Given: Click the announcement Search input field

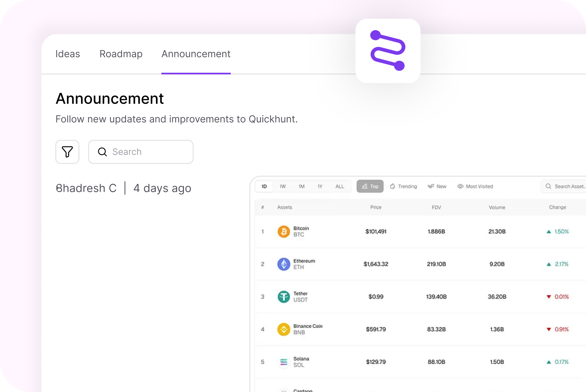Looking at the screenshot, I should pyautogui.click(x=141, y=152).
